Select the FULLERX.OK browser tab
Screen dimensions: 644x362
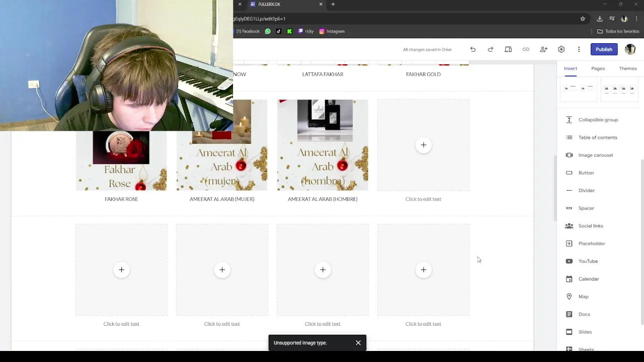(x=285, y=5)
